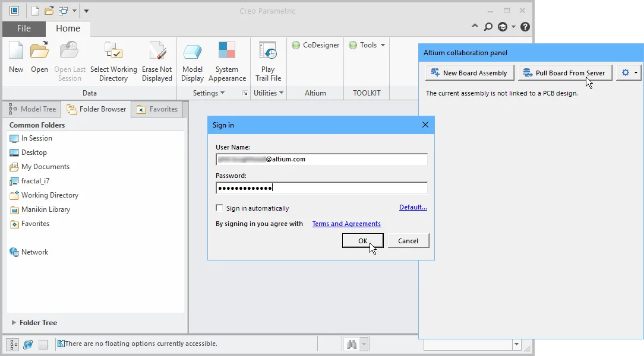Open the File menu tab
Screen dimensions: 644x356
pos(24,28)
